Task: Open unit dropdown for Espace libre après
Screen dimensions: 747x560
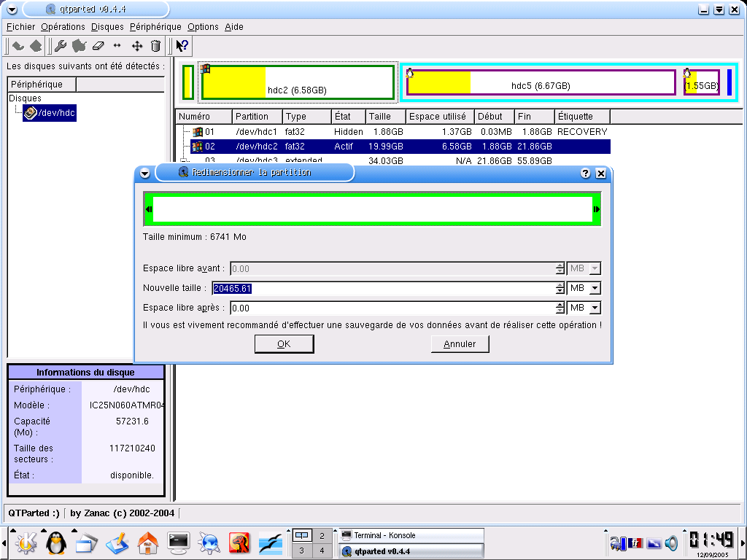Action: coord(595,308)
